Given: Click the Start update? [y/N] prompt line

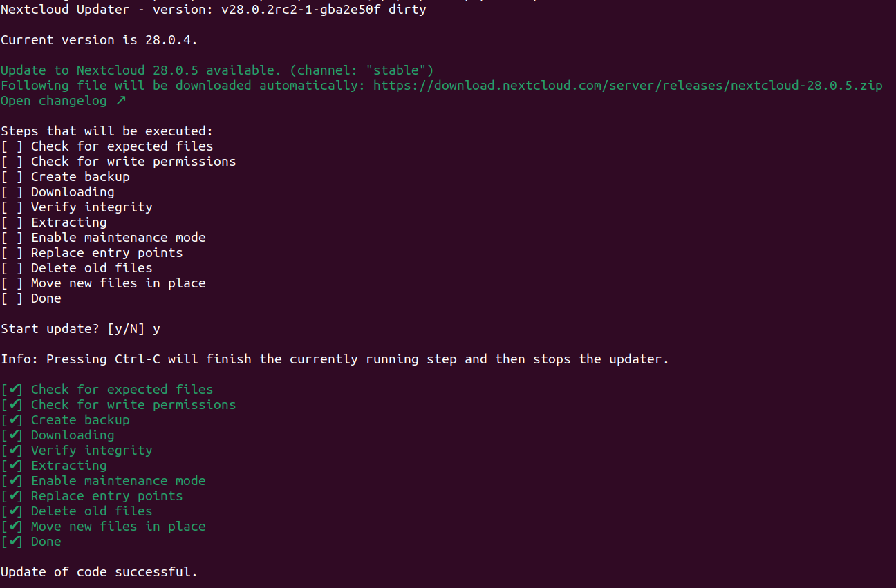Looking at the screenshot, I should (80, 329).
